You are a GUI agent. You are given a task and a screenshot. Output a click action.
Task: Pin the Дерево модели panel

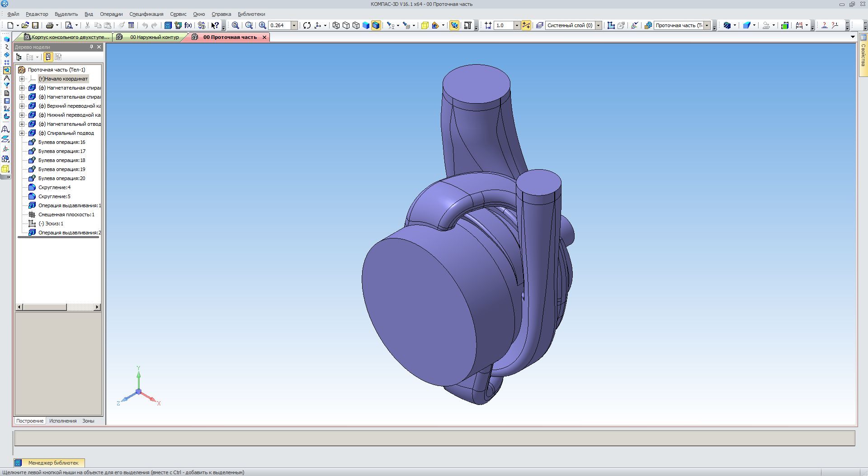click(92, 47)
